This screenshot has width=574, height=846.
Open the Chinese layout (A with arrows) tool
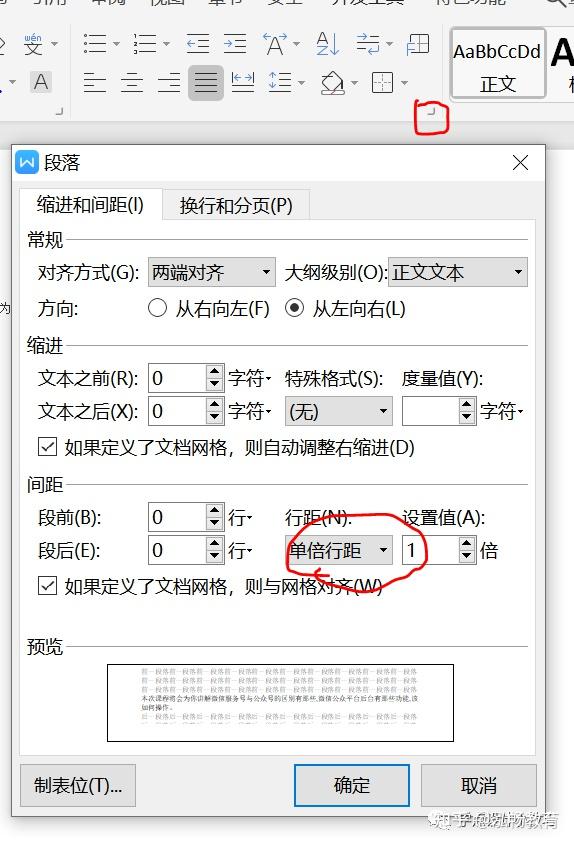[x=275, y=44]
